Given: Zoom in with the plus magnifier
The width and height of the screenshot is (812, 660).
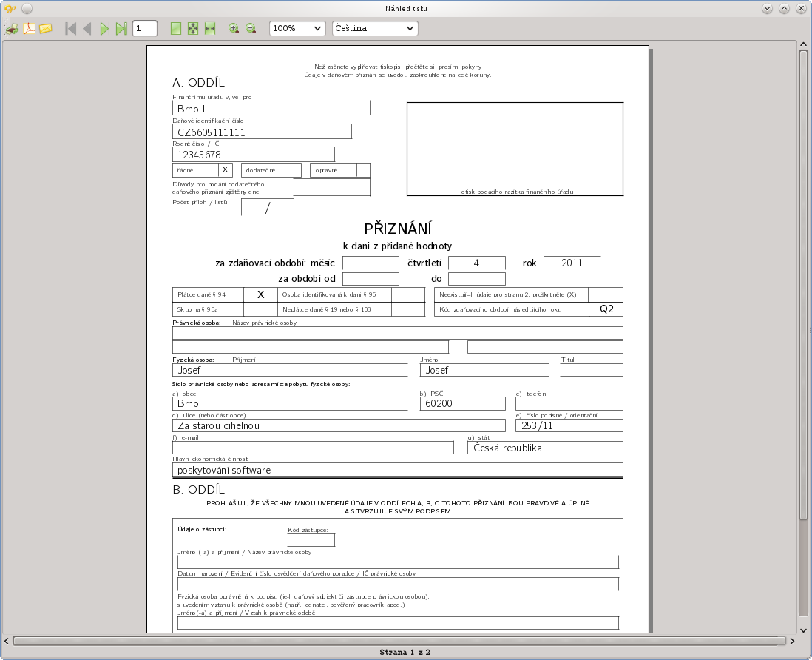Looking at the screenshot, I should pyautogui.click(x=234, y=29).
